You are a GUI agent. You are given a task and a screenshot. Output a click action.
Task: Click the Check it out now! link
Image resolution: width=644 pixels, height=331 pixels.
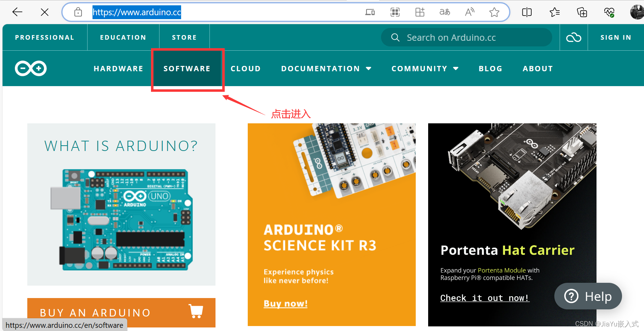coord(485,298)
